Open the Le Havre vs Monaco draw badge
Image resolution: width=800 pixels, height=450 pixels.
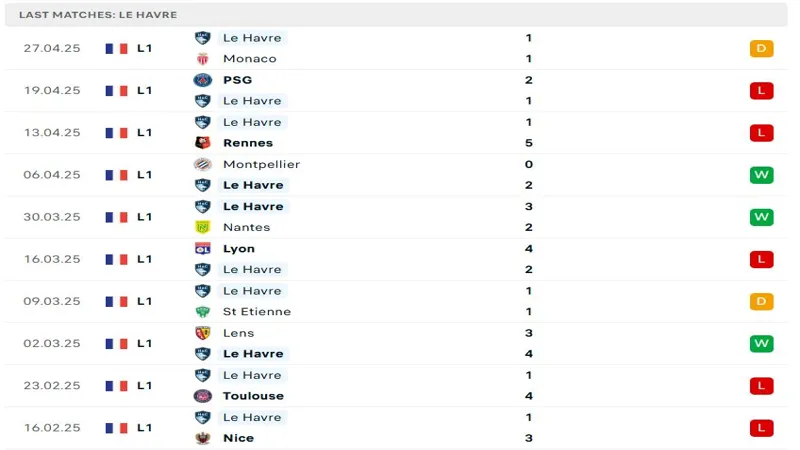point(761,48)
